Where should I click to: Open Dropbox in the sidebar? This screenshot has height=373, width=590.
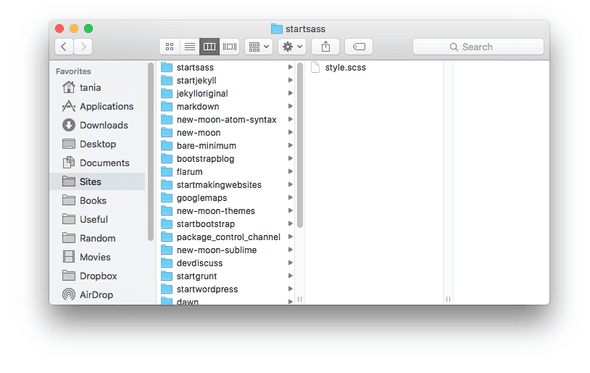(x=97, y=276)
